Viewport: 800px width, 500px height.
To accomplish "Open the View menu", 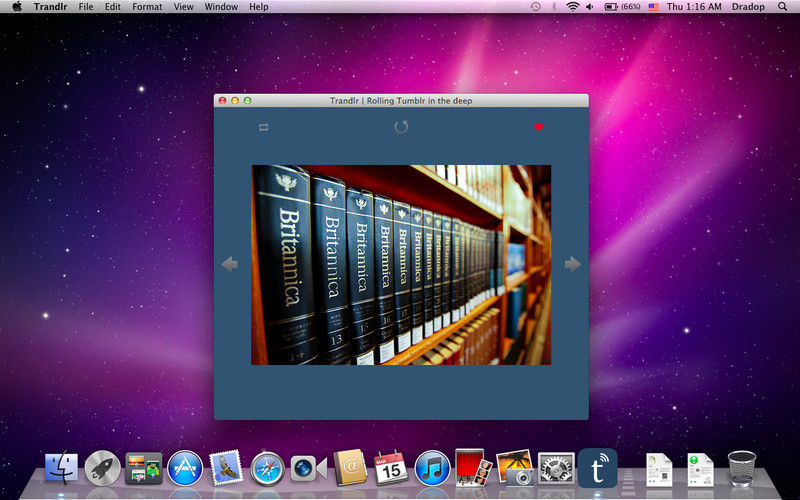I will [183, 7].
